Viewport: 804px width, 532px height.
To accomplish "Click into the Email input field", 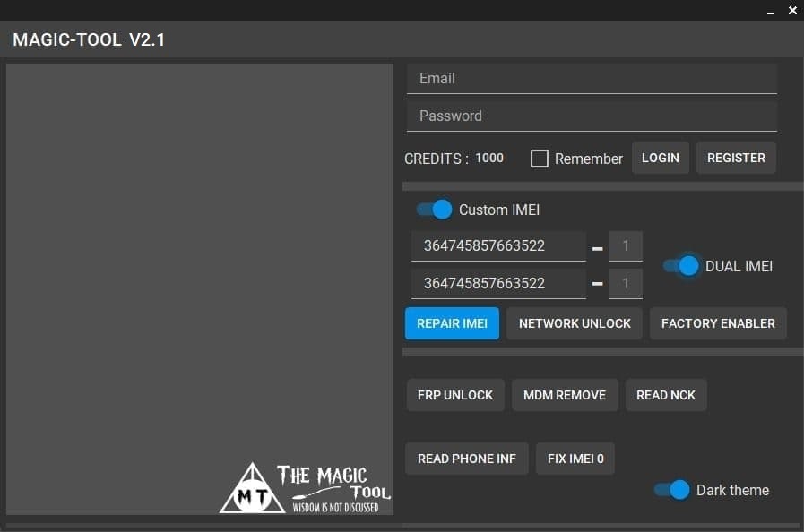I will [x=592, y=78].
